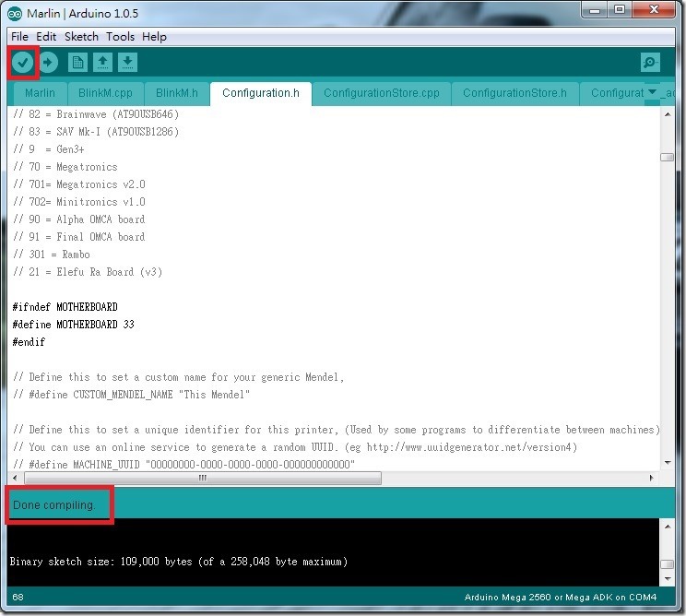Click the '// 701= Megatronics v2.0' line
The image size is (686, 616).
pos(79,184)
